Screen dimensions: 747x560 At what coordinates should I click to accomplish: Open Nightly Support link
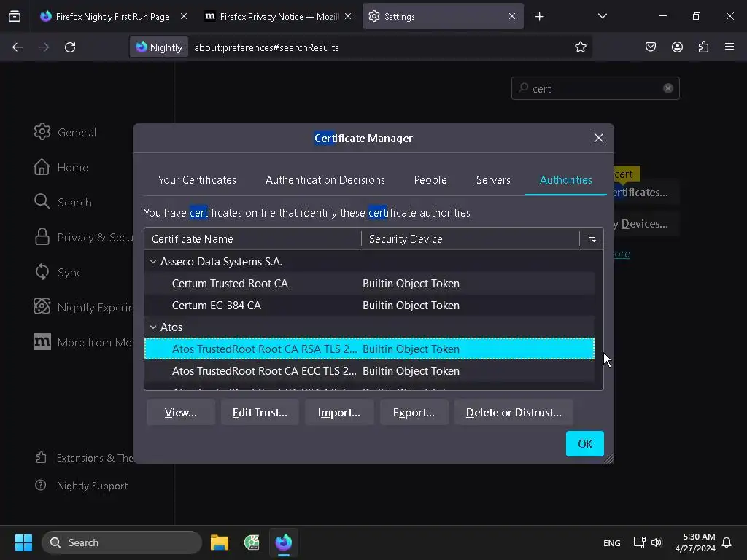click(x=82, y=486)
